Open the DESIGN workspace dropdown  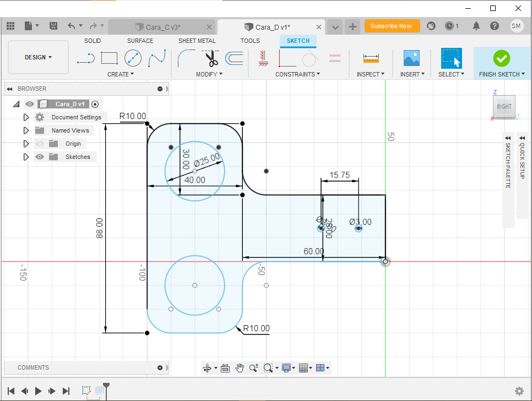coord(38,57)
